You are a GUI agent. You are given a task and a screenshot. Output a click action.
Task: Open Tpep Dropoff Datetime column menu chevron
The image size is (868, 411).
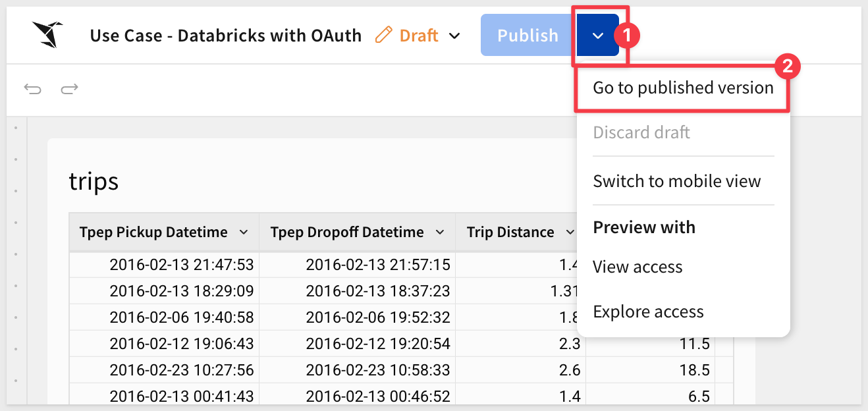click(440, 233)
